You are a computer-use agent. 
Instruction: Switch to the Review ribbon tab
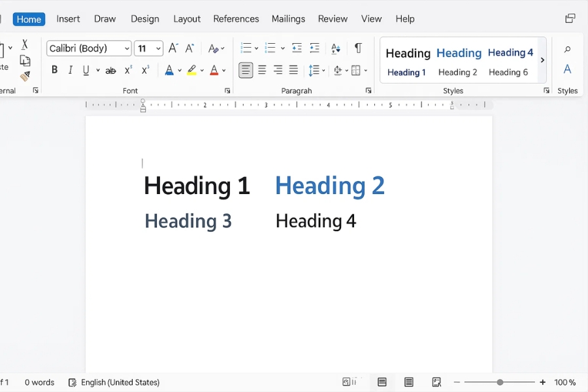(x=333, y=18)
